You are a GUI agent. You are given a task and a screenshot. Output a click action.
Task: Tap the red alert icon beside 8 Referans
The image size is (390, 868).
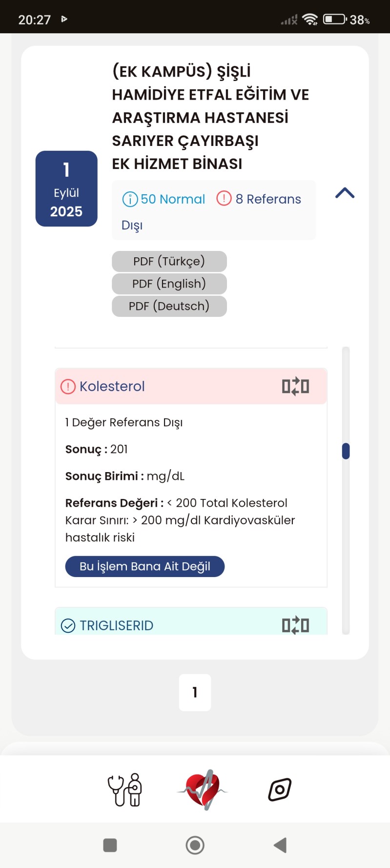224,198
